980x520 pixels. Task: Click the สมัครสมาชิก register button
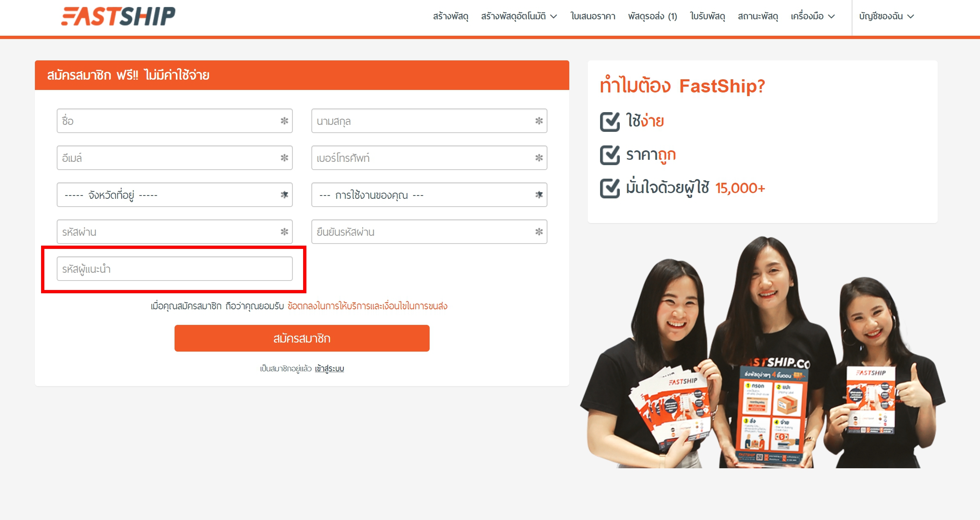(x=302, y=338)
